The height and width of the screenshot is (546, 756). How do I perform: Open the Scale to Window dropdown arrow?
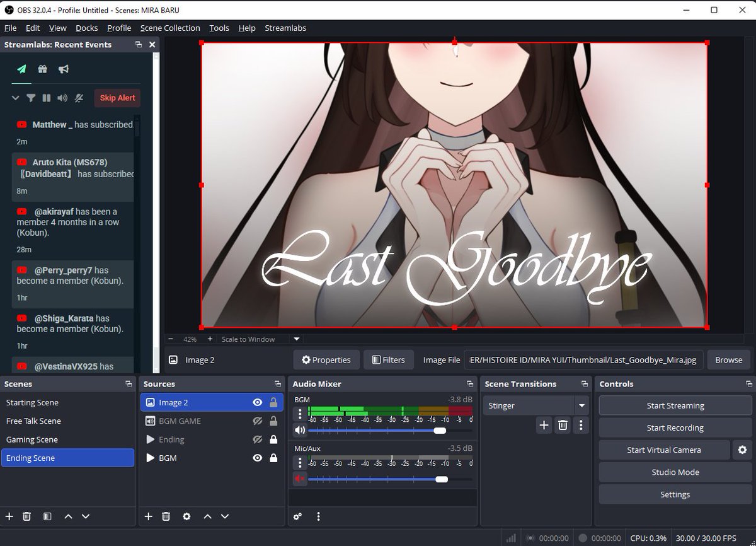296,339
